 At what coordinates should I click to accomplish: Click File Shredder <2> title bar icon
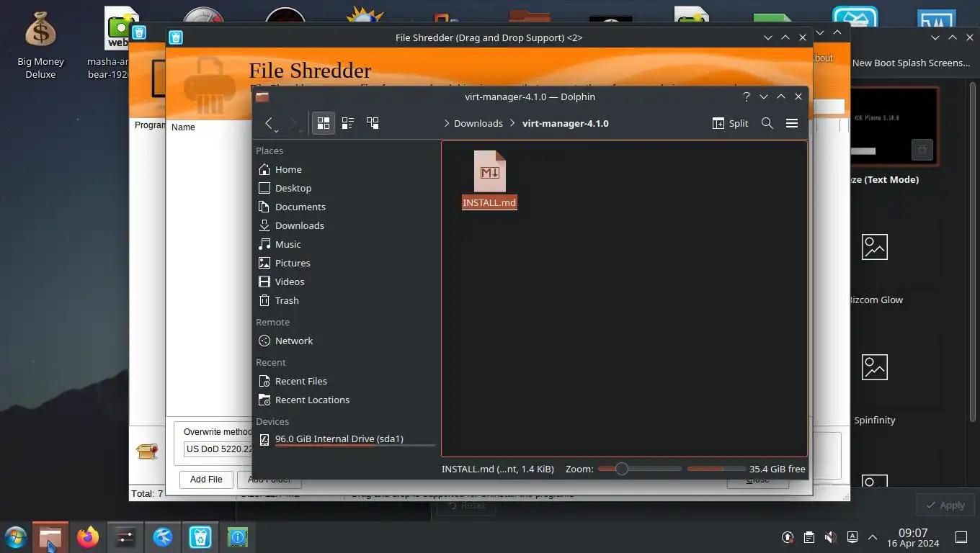(176, 37)
